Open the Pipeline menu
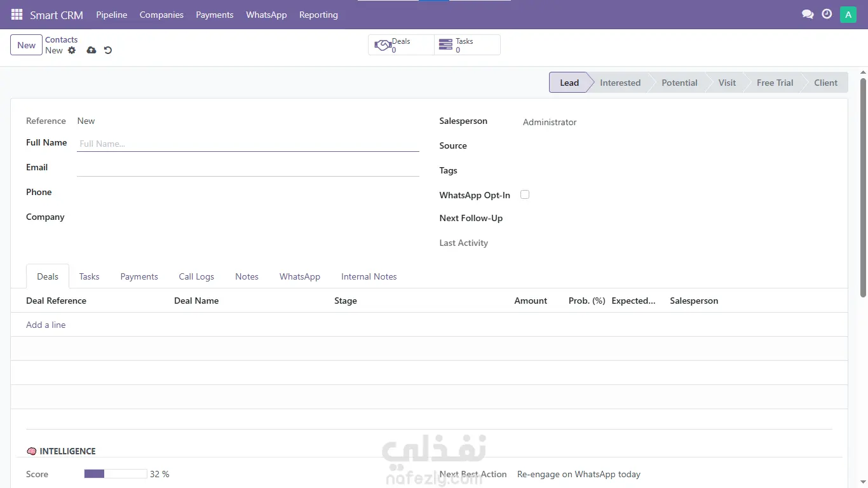The height and width of the screenshot is (488, 868). point(112,15)
